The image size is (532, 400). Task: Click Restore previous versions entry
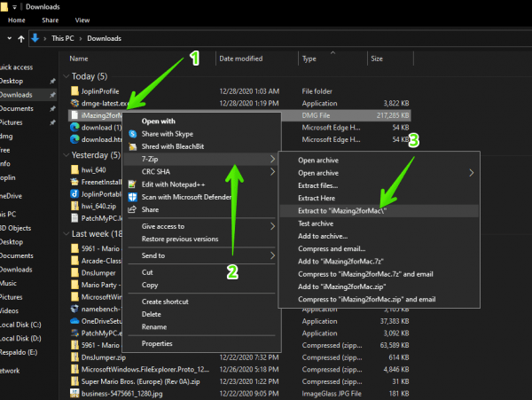(x=200, y=239)
